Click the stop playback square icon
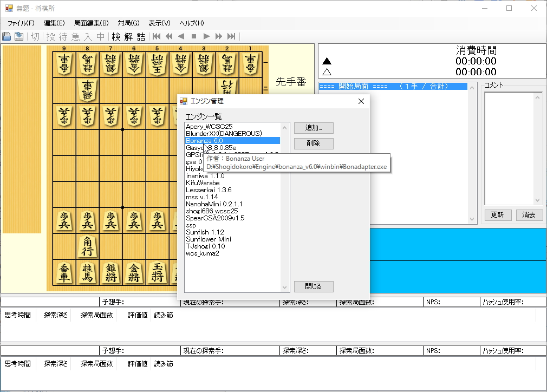The image size is (547, 392). pos(193,36)
